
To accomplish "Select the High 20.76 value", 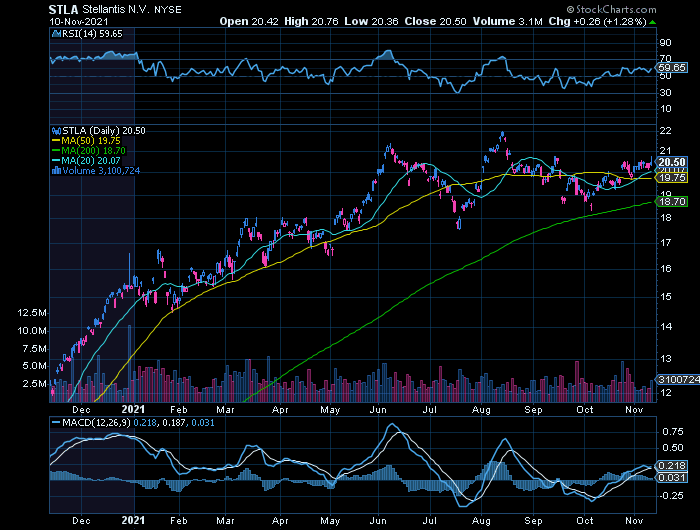I will [x=311, y=21].
